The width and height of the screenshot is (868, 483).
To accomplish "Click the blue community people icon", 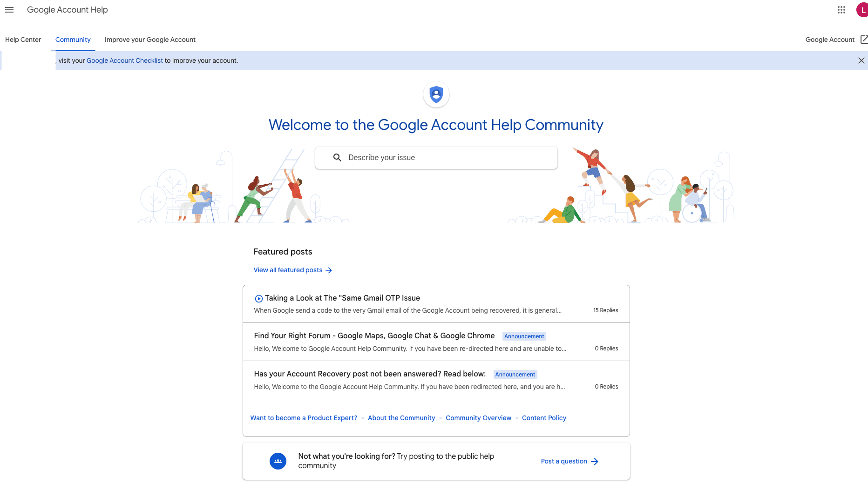I will [x=278, y=461].
